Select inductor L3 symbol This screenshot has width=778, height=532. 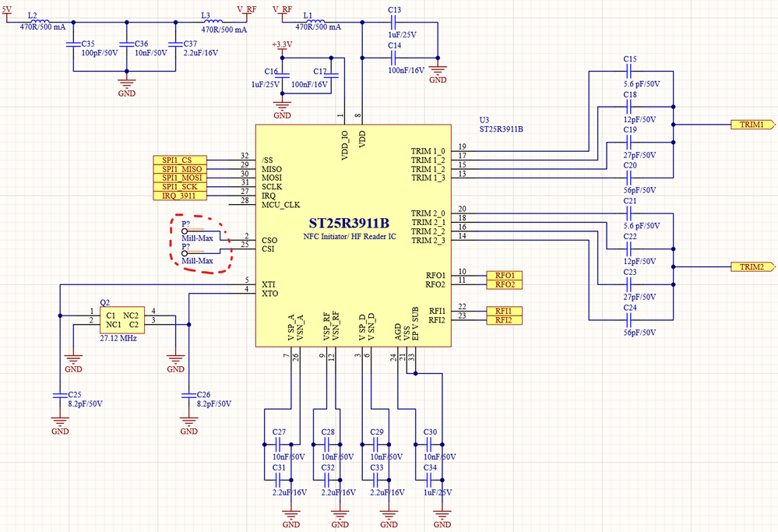point(213,21)
